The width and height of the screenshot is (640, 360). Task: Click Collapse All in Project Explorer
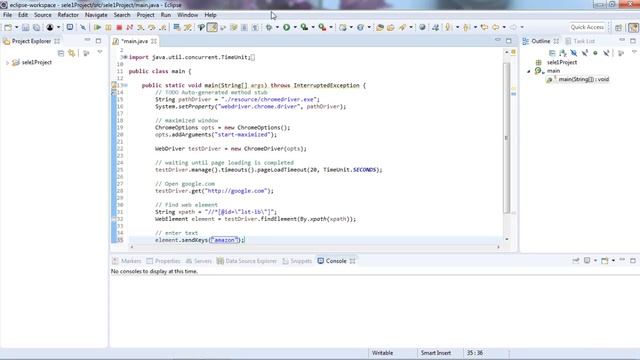[x=61, y=53]
